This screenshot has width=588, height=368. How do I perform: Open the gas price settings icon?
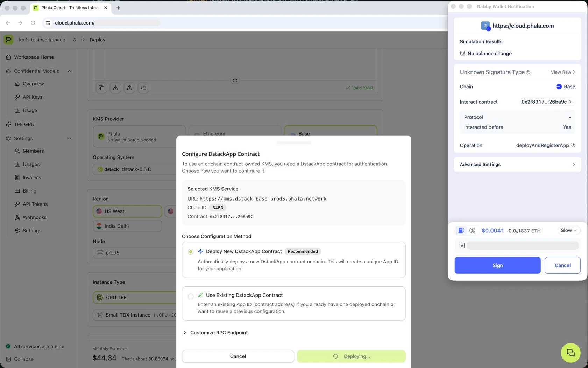click(x=472, y=230)
